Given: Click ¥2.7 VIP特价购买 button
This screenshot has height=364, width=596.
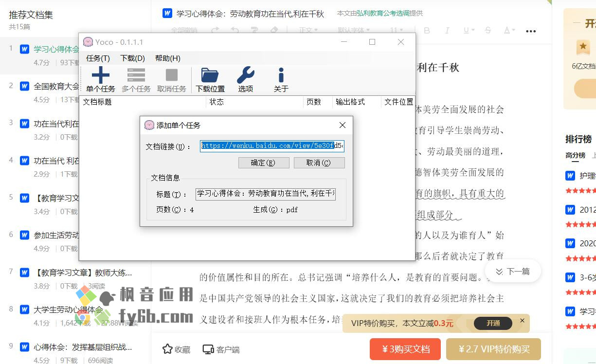Looking at the screenshot, I should 493,349.
